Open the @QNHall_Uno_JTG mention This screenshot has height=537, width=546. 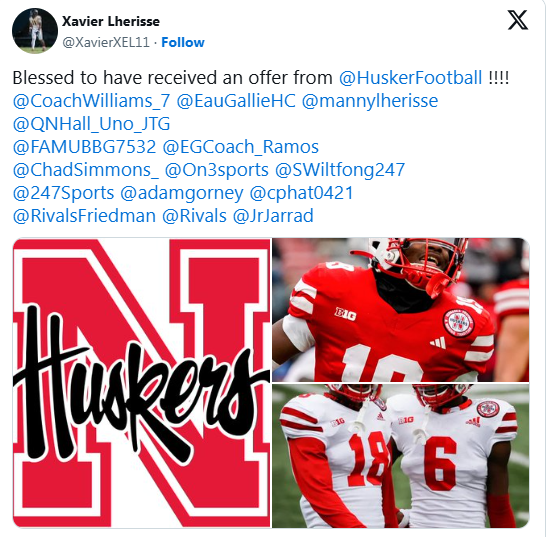click(91, 124)
